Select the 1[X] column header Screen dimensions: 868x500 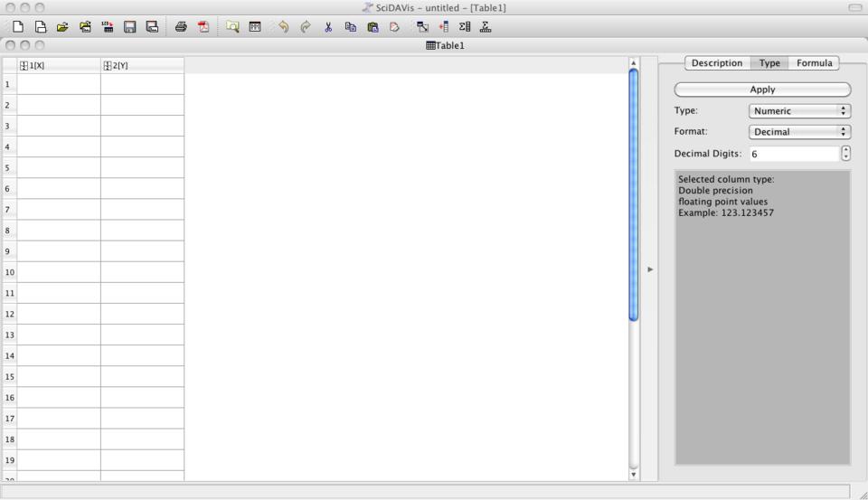(59, 65)
